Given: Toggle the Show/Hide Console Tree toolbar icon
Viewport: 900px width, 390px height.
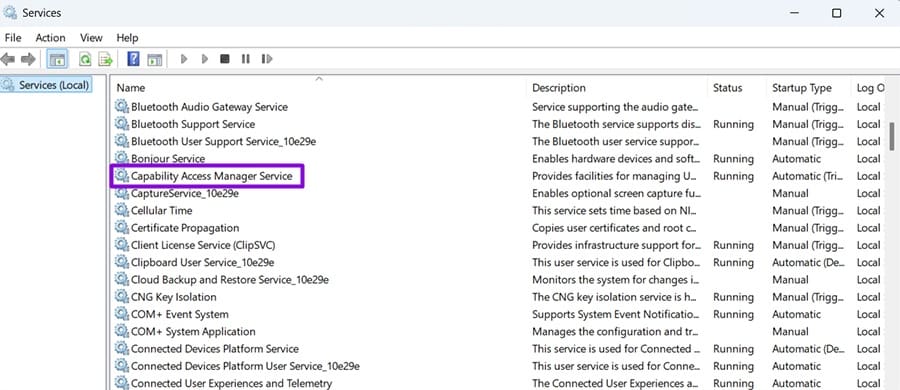Looking at the screenshot, I should [57, 59].
